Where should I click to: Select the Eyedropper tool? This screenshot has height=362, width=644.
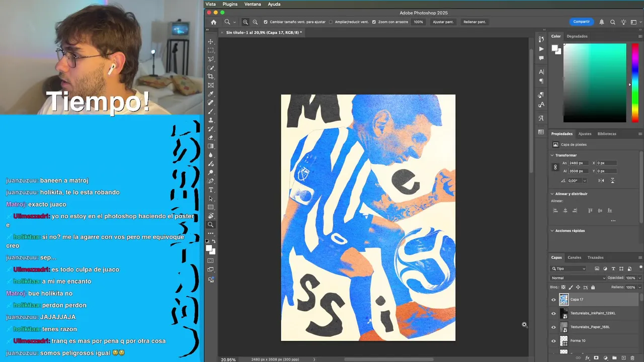click(x=211, y=94)
